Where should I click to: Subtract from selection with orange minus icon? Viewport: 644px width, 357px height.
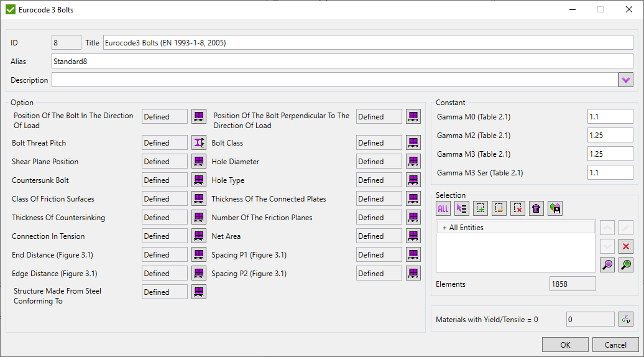pyautogui.click(x=499, y=209)
